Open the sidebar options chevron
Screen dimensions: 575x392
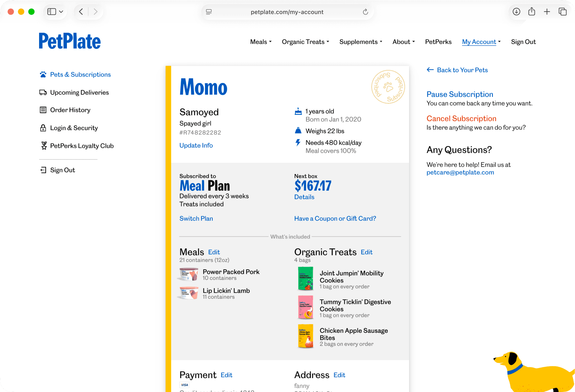coord(61,12)
